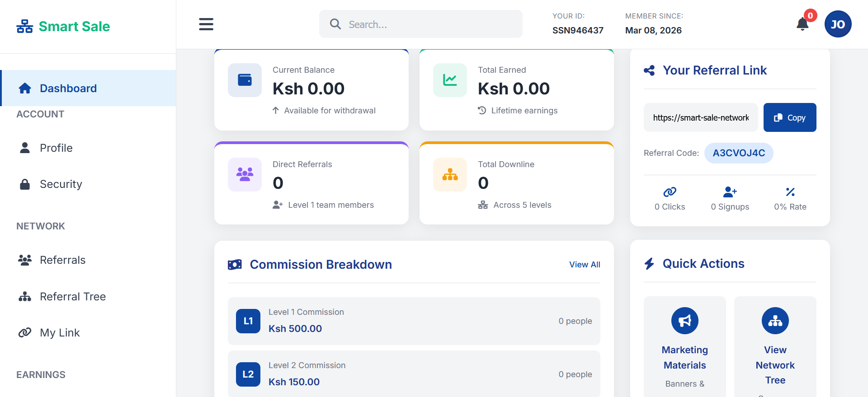Viewport: 868px width, 397px height.
Task: Open My Link from sidebar
Action: click(59, 333)
